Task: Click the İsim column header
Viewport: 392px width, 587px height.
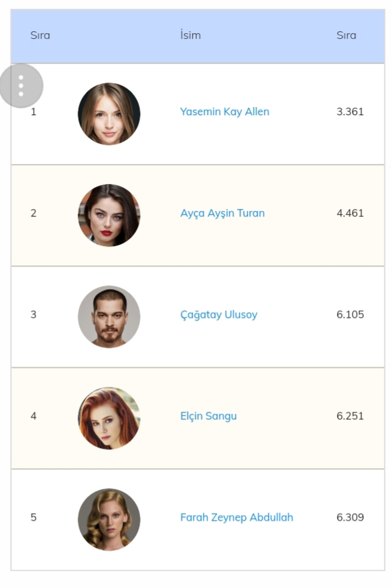Action: [x=190, y=36]
